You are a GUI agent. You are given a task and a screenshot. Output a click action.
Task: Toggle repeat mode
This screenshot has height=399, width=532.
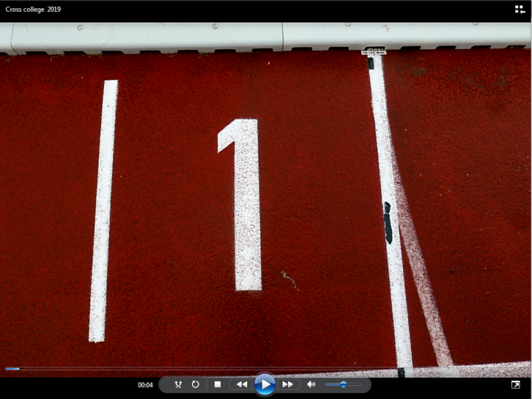tap(195, 384)
